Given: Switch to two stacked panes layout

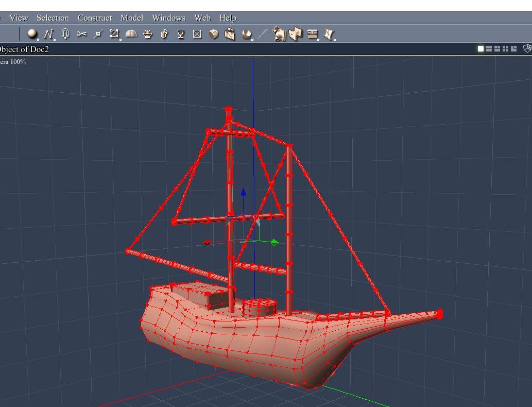Looking at the screenshot, I should pyautogui.click(x=489, y=48).
